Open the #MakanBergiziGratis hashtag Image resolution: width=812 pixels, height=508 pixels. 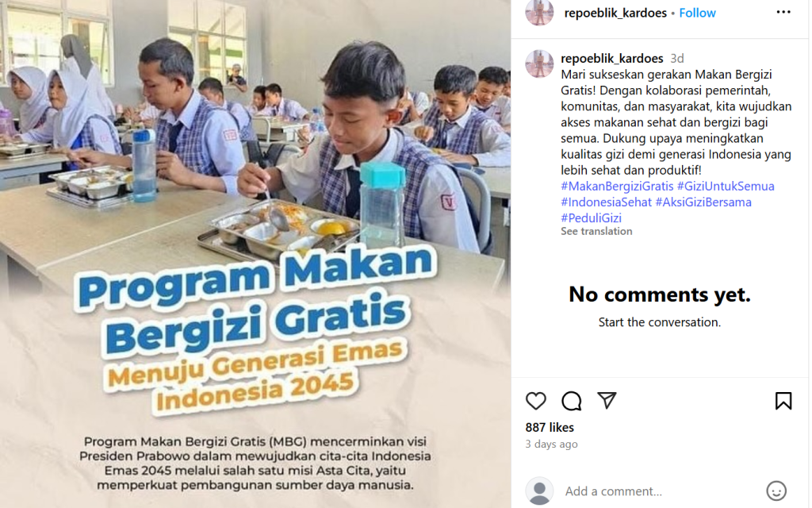[x=617, y=186]
